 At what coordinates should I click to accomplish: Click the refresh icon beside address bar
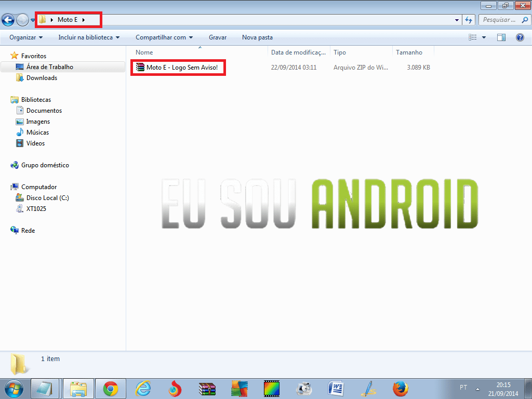[x=469, y=20]
